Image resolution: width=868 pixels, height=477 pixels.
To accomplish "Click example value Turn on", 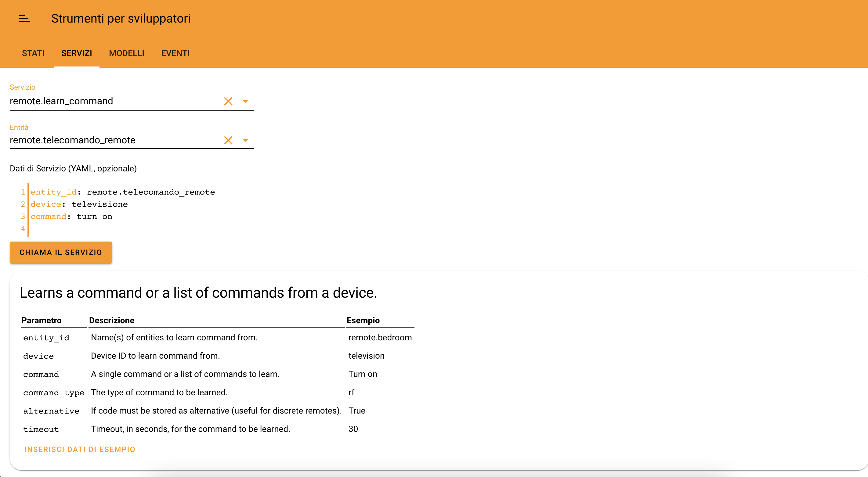I will point(363,374).
